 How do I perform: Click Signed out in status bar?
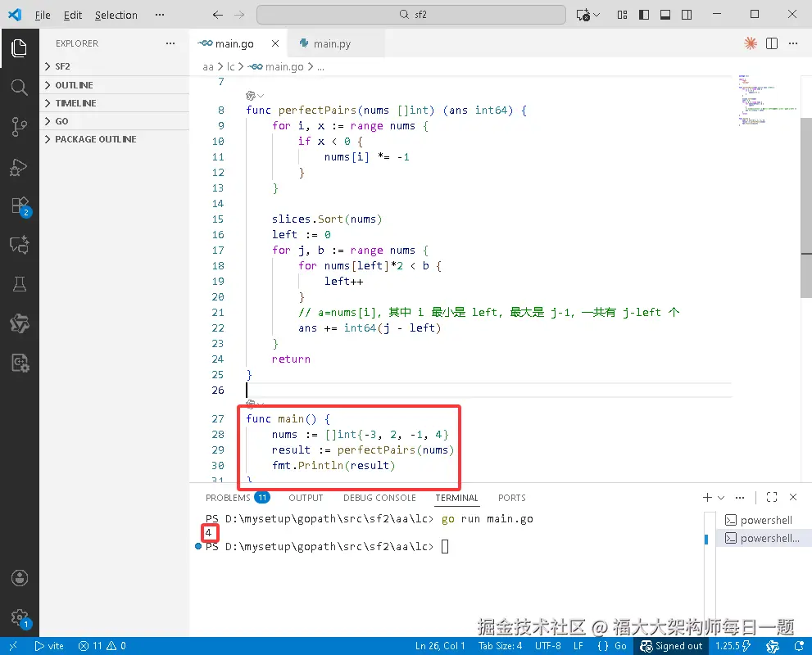point(671,646)
